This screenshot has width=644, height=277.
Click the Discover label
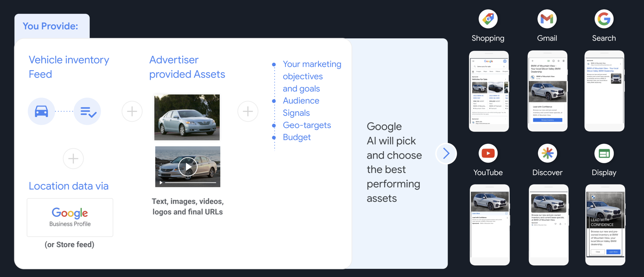pyautogui.click(x=548, y=172)
